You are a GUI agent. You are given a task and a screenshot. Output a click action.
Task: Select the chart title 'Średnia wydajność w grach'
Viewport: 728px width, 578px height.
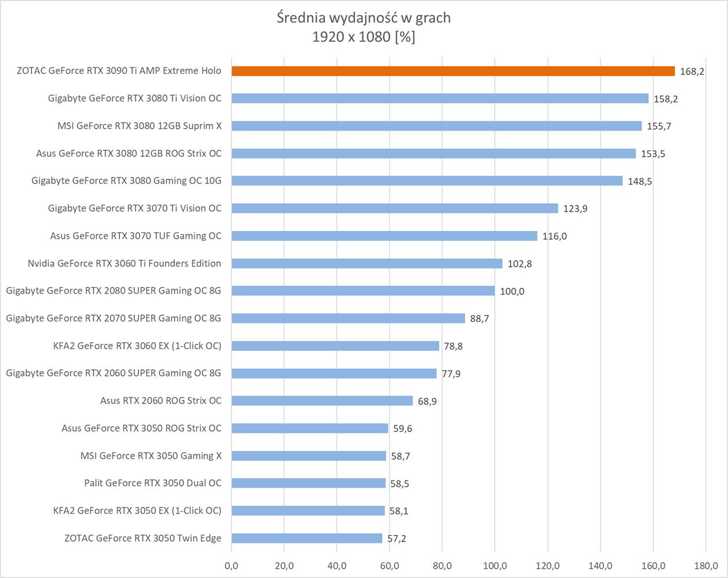[363, 18]
